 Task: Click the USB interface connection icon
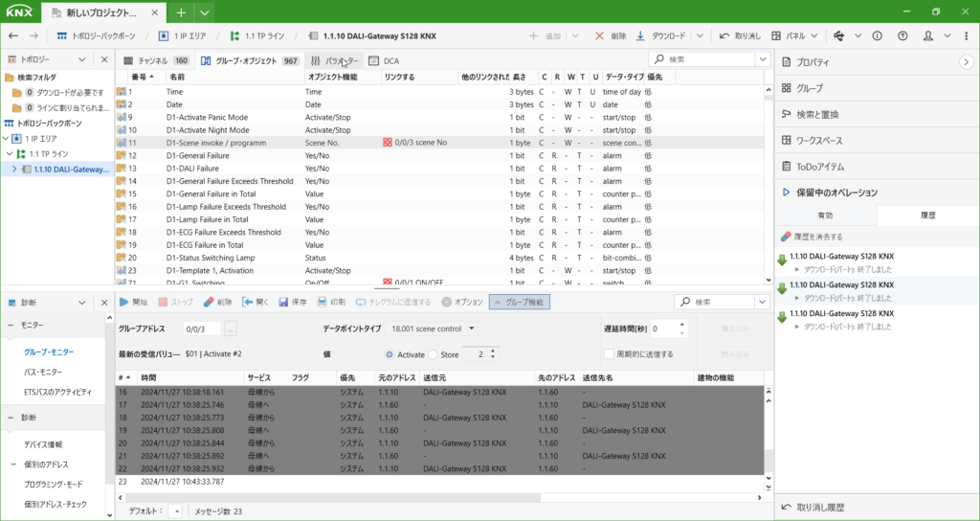[x=839, y=36]
